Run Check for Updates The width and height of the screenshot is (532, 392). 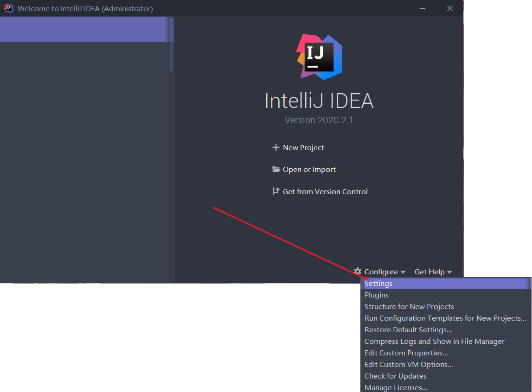[395, 376]
